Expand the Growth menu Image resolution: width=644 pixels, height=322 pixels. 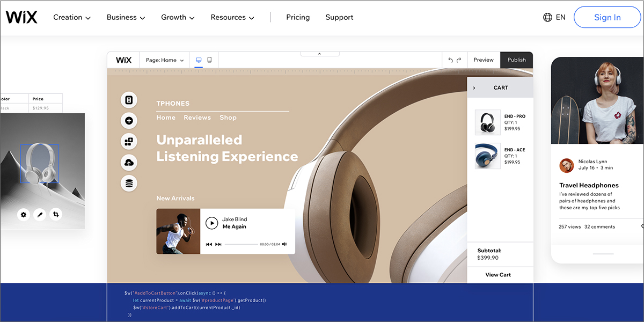[x=178, y=17]
